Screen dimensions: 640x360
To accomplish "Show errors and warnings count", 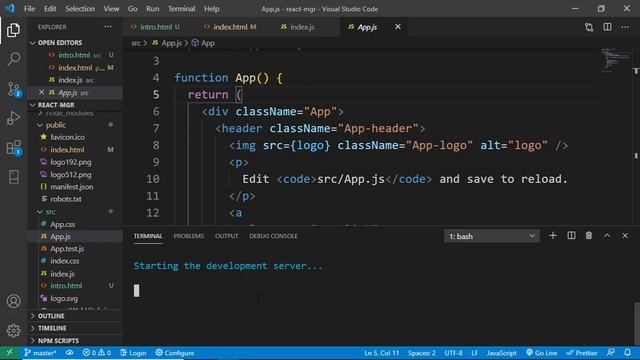I will tap(97, 353).
